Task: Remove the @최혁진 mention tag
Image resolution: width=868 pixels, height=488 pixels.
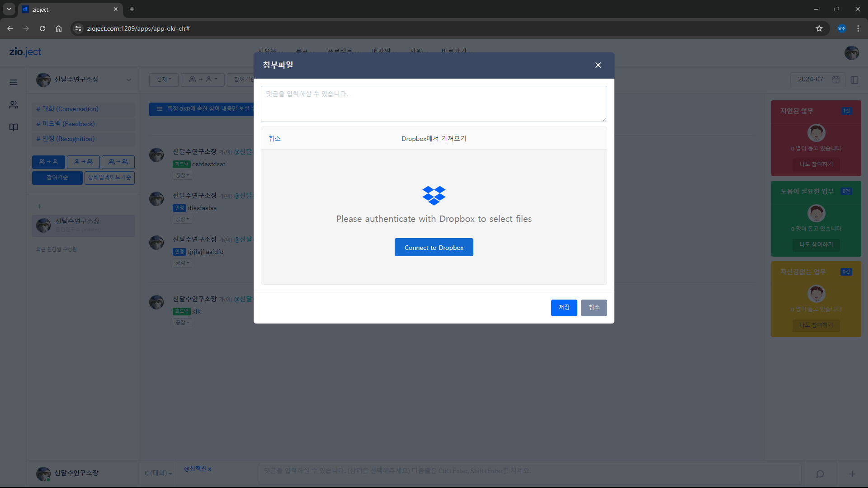Action: 209,469
